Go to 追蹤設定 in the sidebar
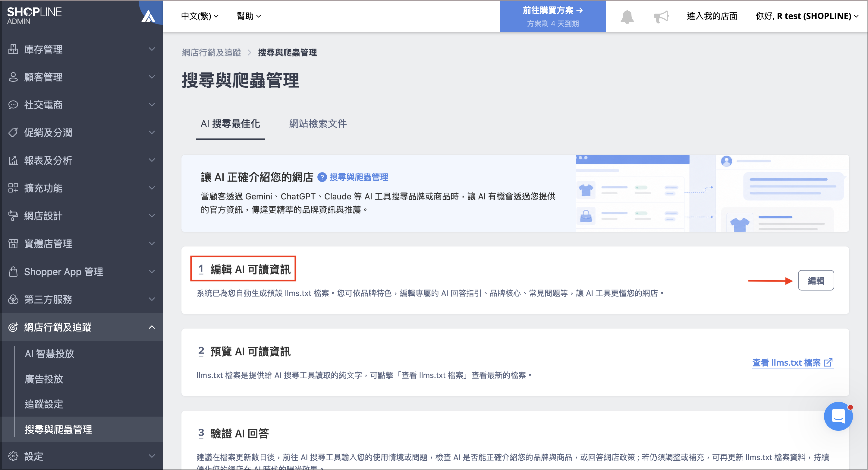Image resolution: width=868 pixels, height=470 pixels. click(44, 404)
